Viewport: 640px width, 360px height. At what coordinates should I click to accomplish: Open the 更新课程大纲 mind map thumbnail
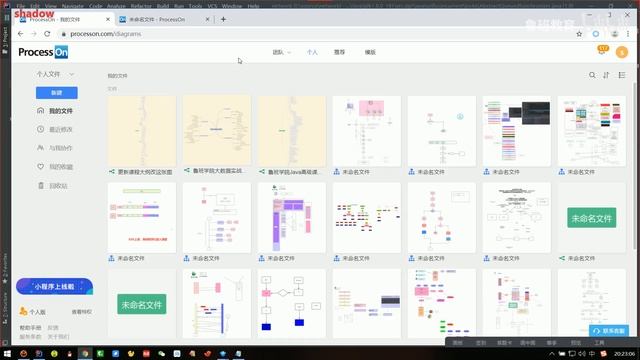tap(142, 131)
